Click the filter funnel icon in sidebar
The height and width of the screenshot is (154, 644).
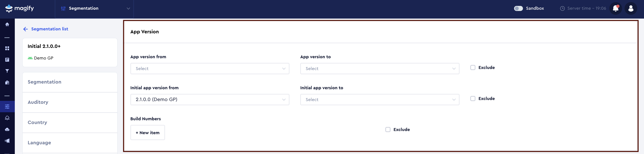[7, 71]
